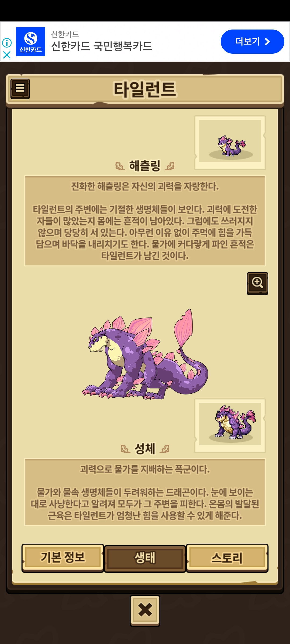Image resolution: width=290 pixels, height=644 pixels.
Task: Open the hamburger menu icon
Action: coord(20,89)
